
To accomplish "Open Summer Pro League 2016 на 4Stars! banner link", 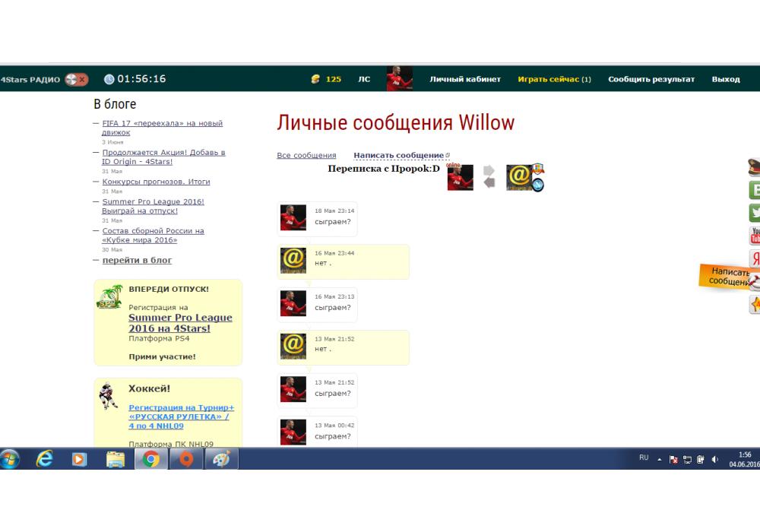I will [180, 323].
